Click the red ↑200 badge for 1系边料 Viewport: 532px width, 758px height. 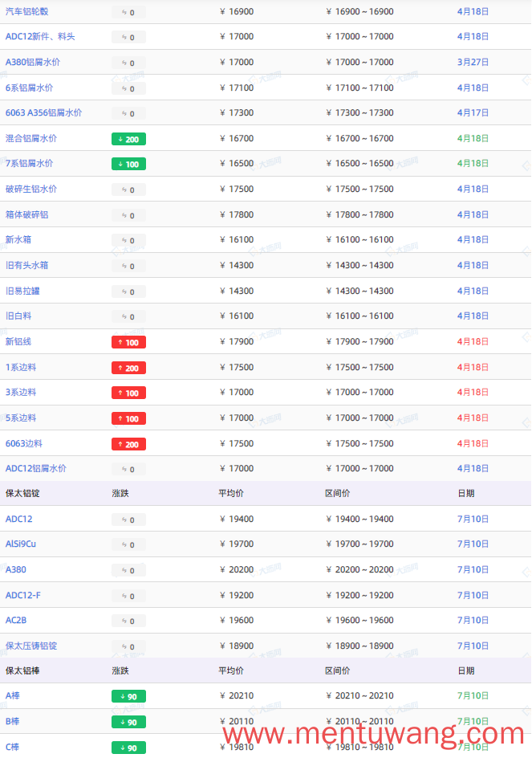click(128, 369)
